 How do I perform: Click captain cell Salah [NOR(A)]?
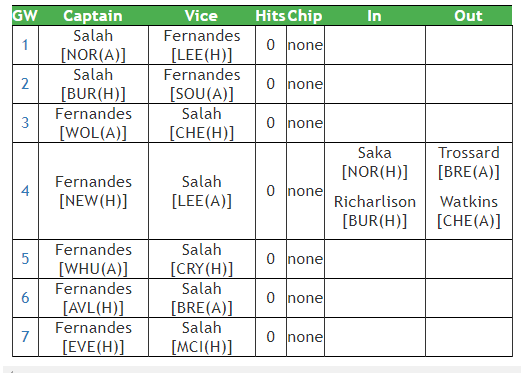93,45
